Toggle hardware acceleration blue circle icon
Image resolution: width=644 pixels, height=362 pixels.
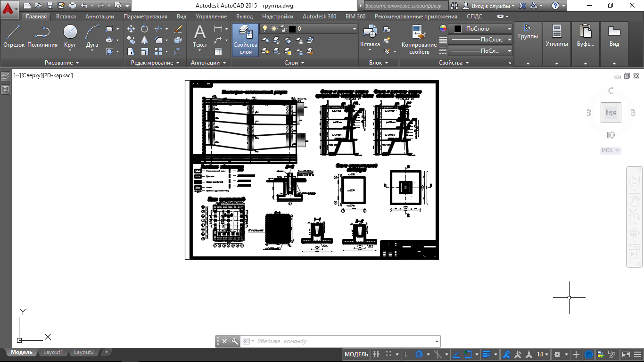point(589,354)
